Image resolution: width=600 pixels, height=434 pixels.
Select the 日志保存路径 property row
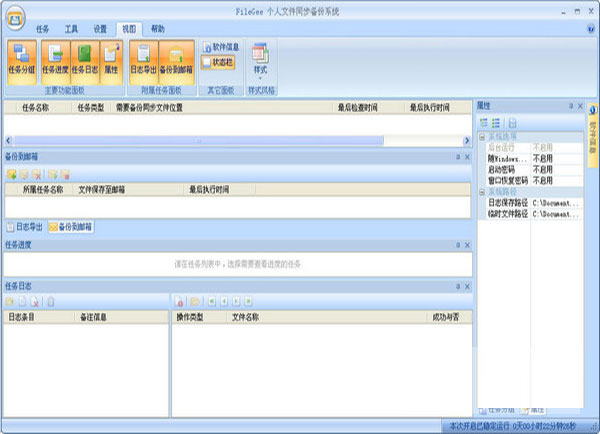(534, 203)
